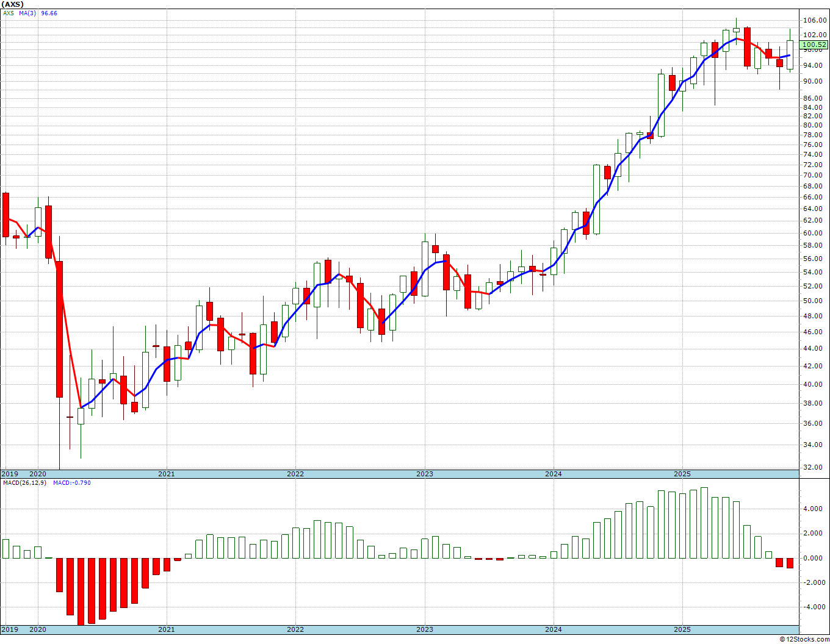Select the 90.00 price axis label
Viewport: 830px width, 644px height.
(x=815, y=81)
